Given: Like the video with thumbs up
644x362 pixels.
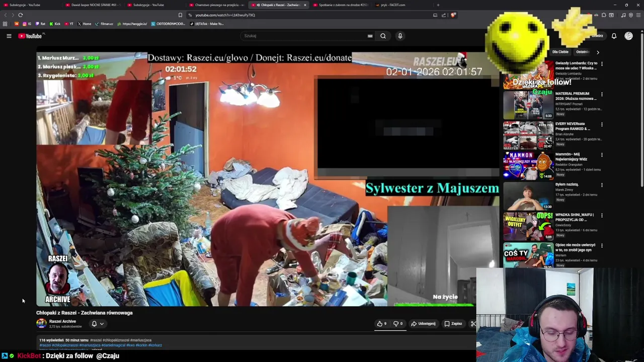Looking at the screenshot, I should click(382, 324).
